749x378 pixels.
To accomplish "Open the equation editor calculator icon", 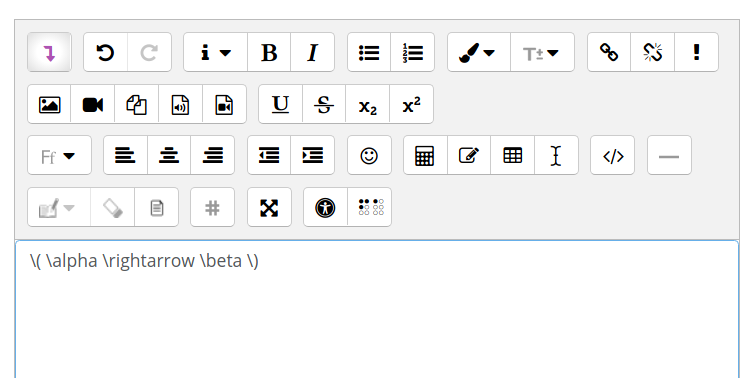I will [425, 155].
